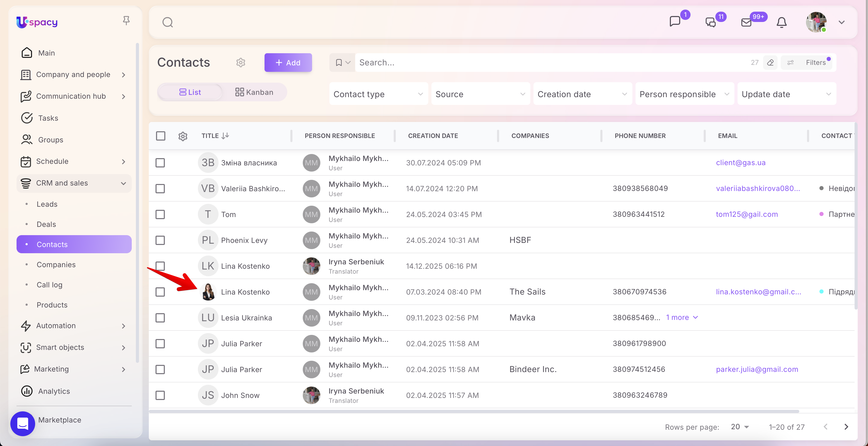Check the Phoenix Levy row checkbox
868x446 pixels.
(x=160, y=240)
